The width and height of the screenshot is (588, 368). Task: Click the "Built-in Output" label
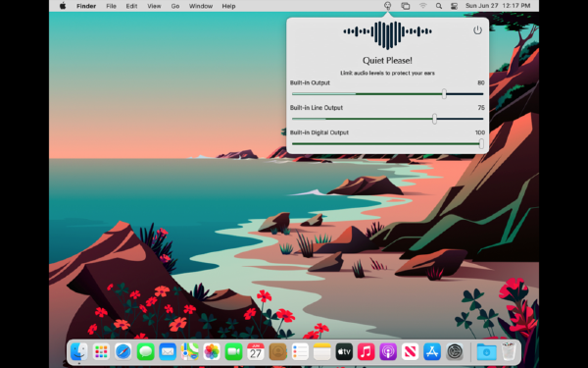tap(310, 82)
